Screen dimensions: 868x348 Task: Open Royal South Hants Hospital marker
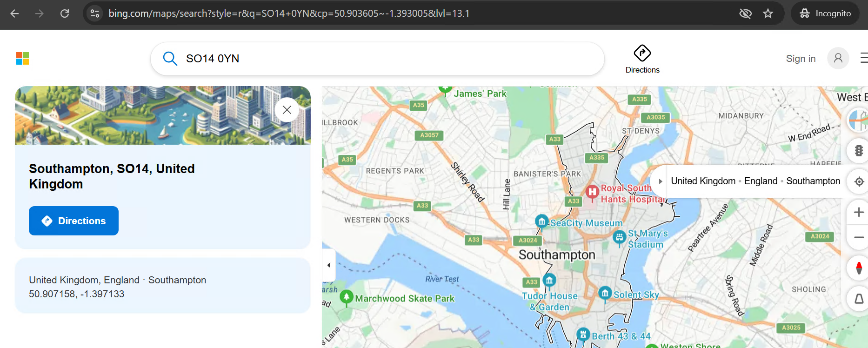(592, 192)
